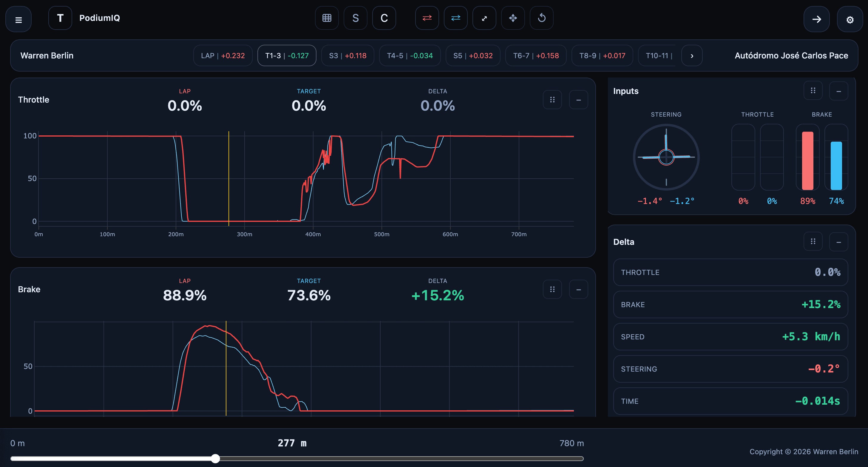Collapse the Brake panel

click(579, 290)
